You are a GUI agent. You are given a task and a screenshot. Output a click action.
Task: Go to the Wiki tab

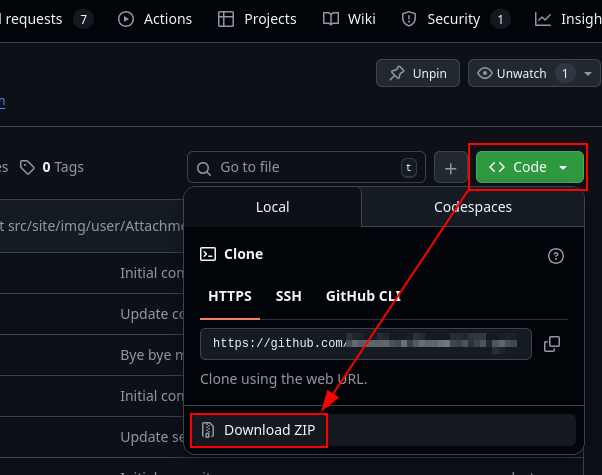click(349, 19)
